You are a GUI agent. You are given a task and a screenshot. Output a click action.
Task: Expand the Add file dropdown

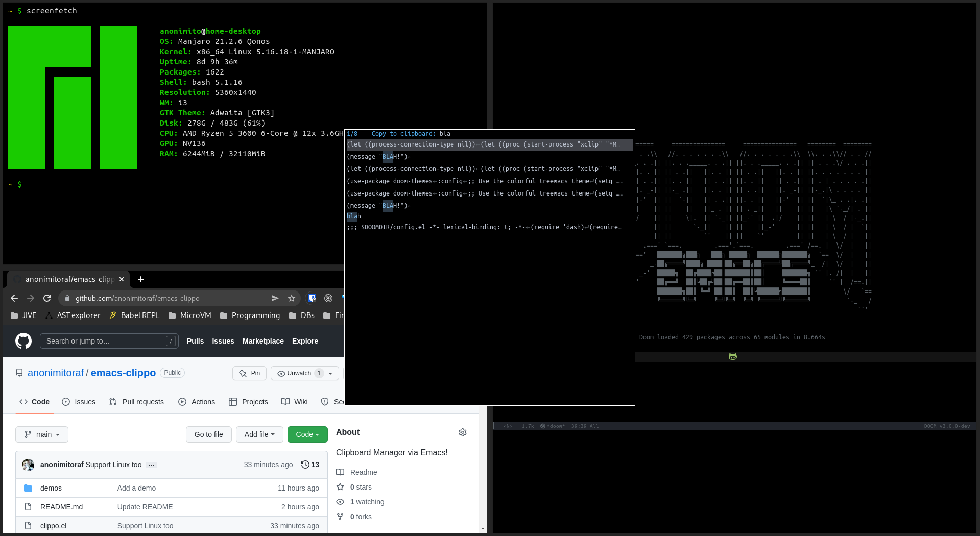[x=259, y=434]
